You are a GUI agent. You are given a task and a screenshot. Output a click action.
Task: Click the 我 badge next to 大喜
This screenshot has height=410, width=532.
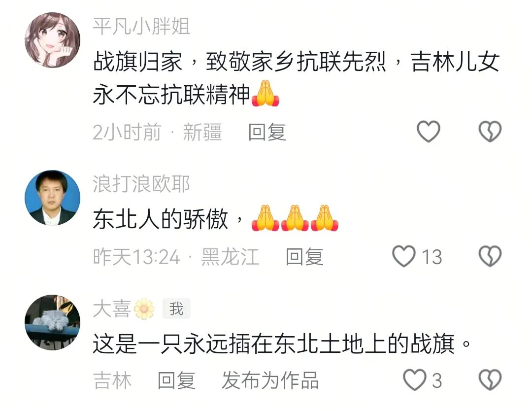pos(176,309)
